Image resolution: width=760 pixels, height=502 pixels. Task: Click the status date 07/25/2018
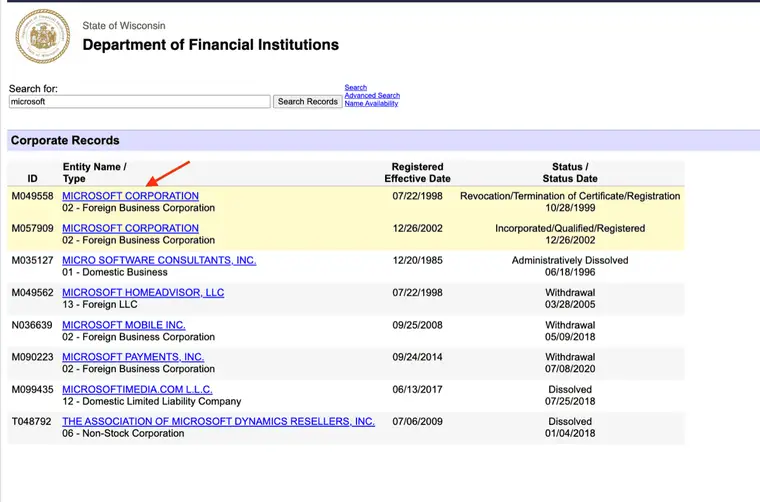click(570, 402)
